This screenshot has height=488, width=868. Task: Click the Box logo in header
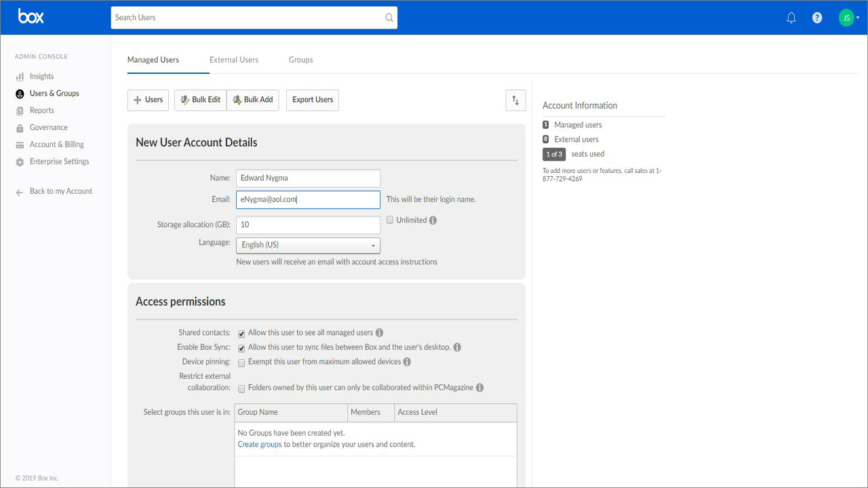pos(31,17)
